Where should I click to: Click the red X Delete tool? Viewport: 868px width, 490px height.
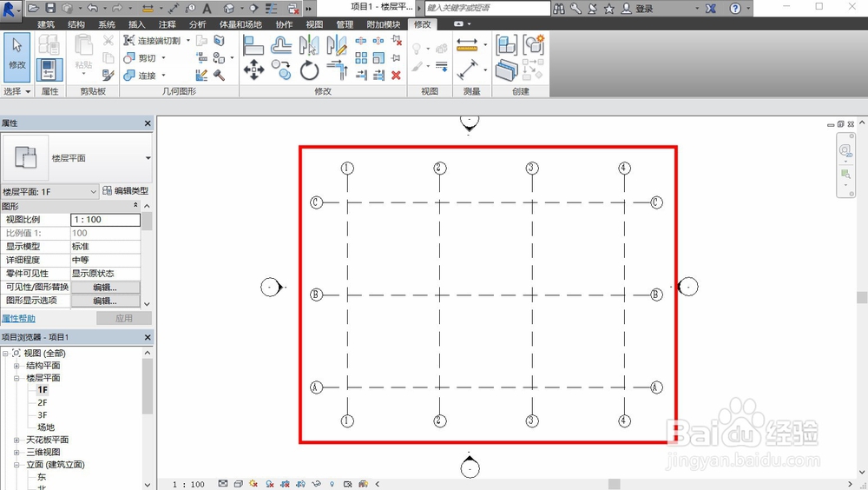396,75
